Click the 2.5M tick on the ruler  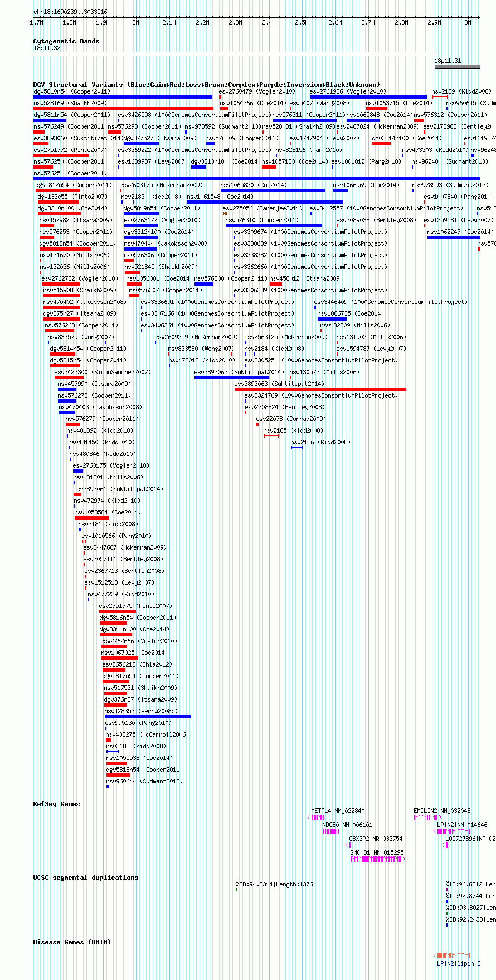pos(302,22)
